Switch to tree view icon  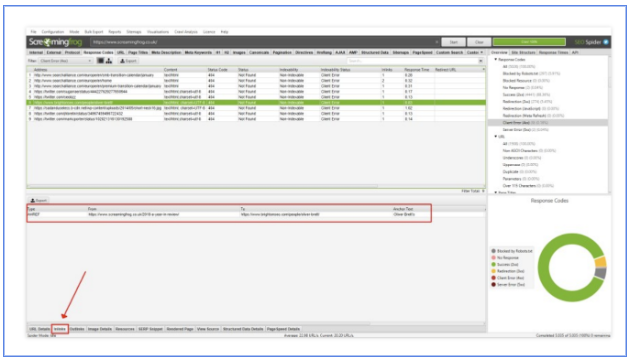click(109, 61)
